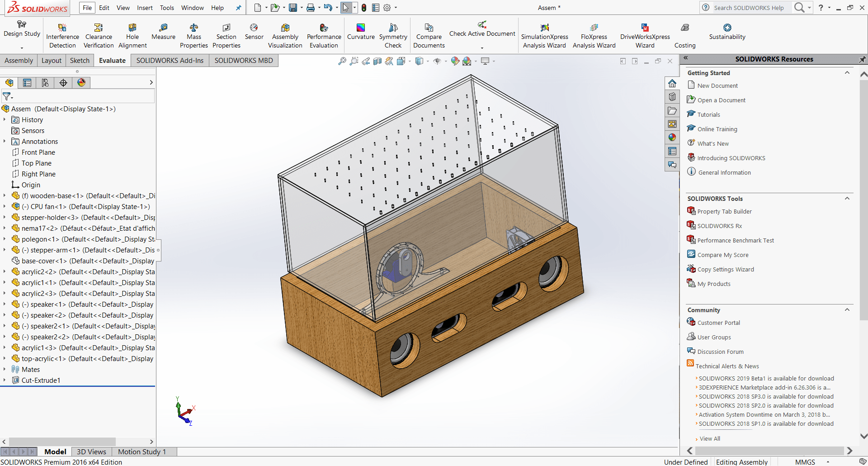Image resolution: width=868 pixels, height=466 pixels.
Task: Open the Discussion Forum link
Action: [720, 352]
